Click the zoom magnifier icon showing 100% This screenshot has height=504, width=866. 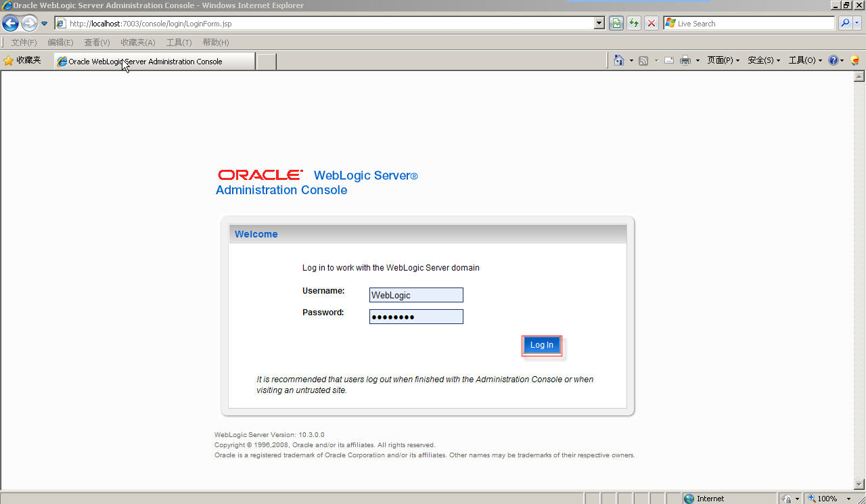tap(812, 499)
